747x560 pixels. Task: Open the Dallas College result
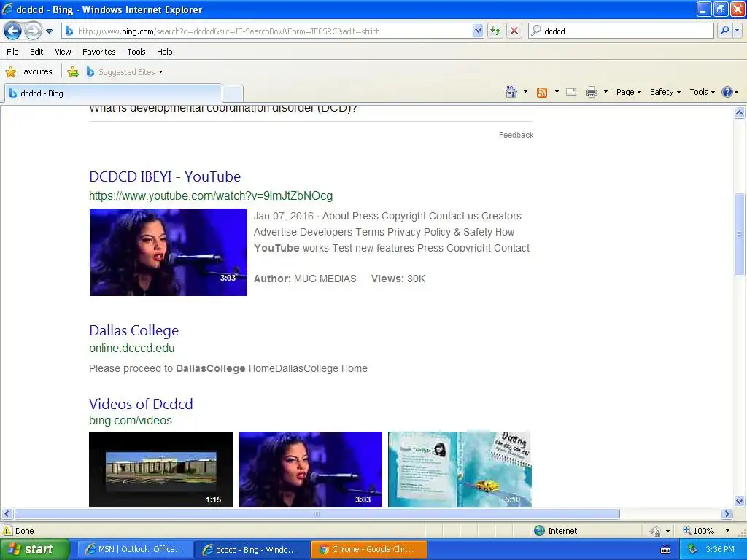(x=134, y=330)
